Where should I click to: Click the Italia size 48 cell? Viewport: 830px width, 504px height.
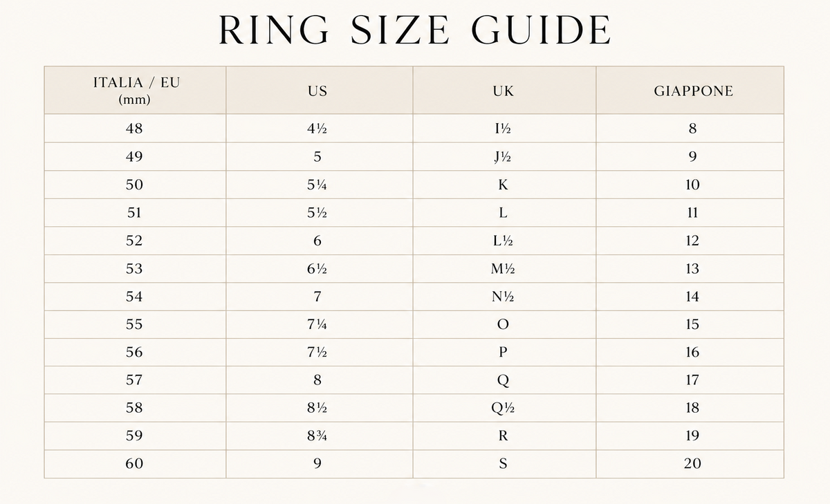point(135,129)
